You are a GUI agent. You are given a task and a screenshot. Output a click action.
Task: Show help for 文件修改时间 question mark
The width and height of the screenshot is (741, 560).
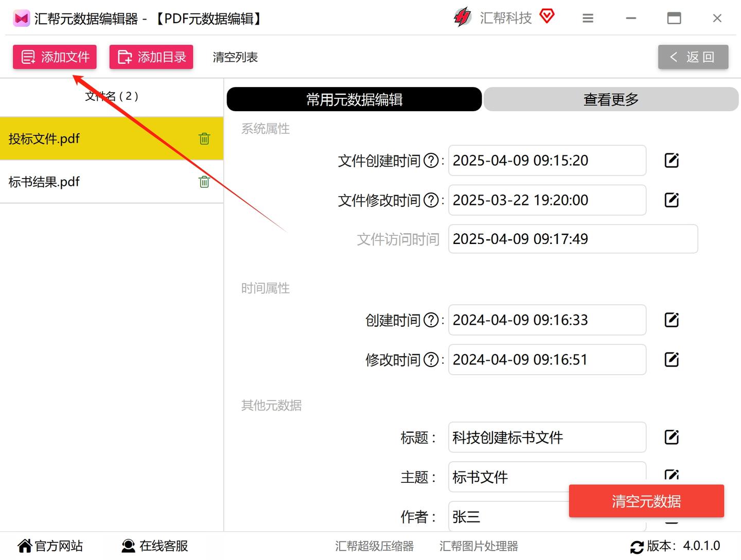click(431, 201)
